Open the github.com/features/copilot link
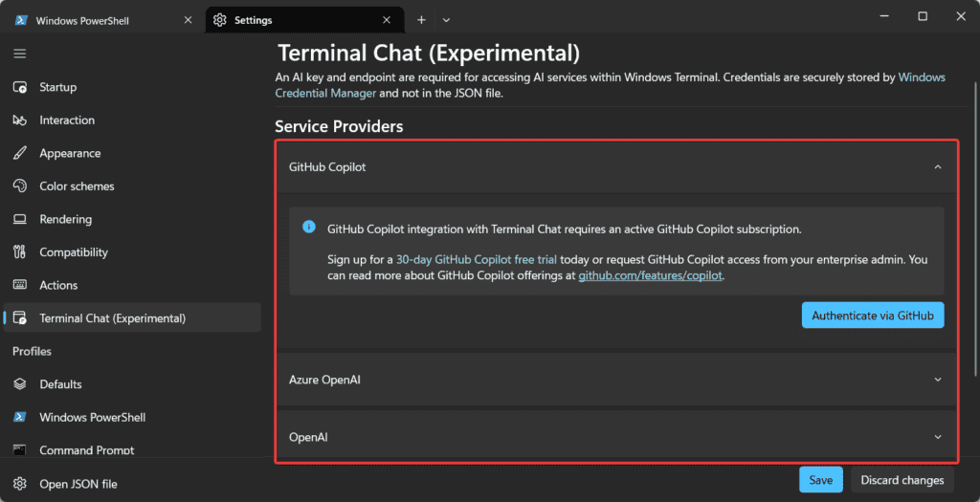Image resolution: width=980 pixels, height=502 pixels. tap(651, 275)
